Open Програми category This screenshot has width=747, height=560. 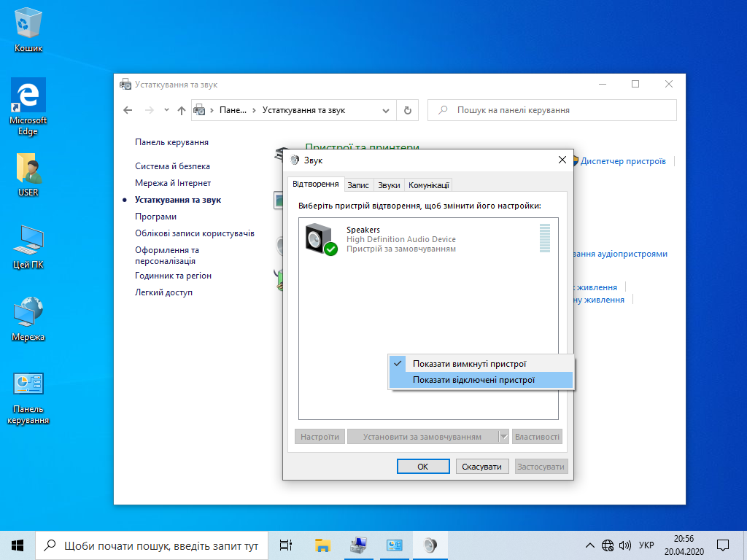click(156, 217)
